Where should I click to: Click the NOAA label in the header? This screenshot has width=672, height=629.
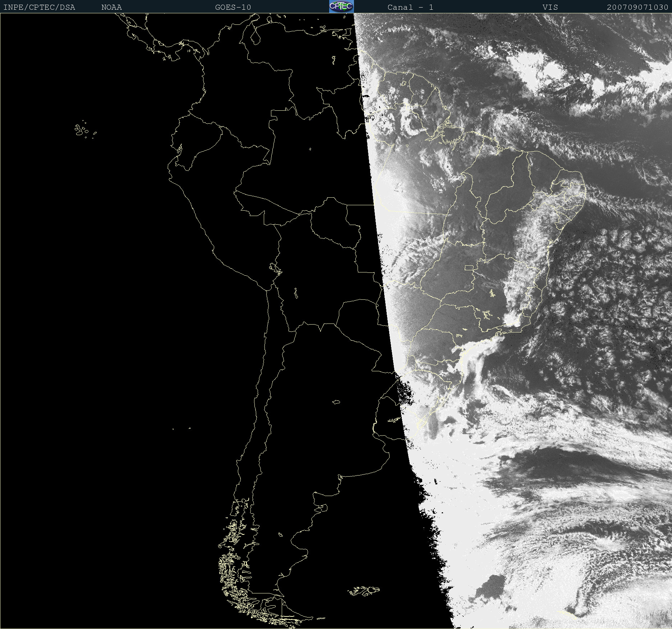111,7
